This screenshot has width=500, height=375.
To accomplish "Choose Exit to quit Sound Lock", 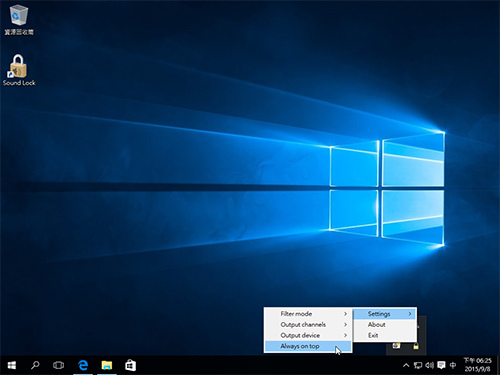I will pos(385,335).
